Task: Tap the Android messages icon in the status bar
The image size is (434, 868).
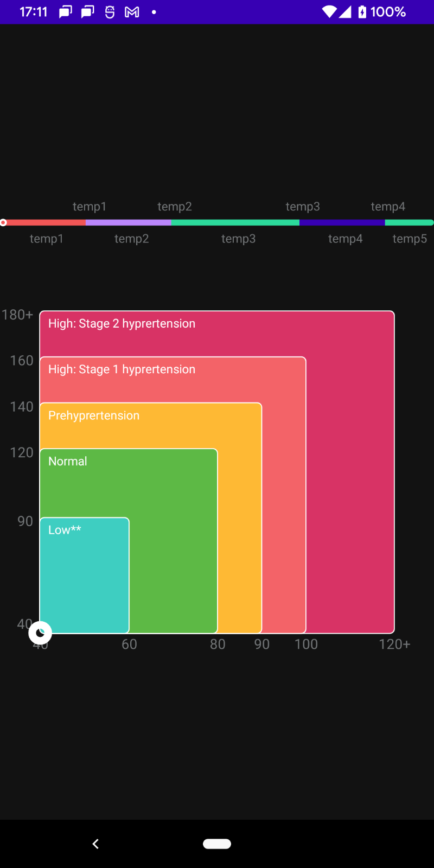Action: pyautogui.click(x=65, y=12)
